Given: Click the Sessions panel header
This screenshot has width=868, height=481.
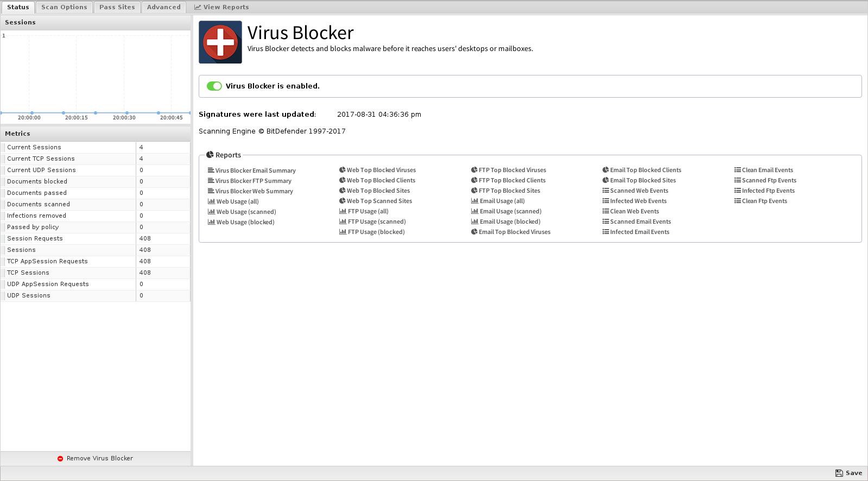Looking at the screenshot, I should click(x=96, y=22).
